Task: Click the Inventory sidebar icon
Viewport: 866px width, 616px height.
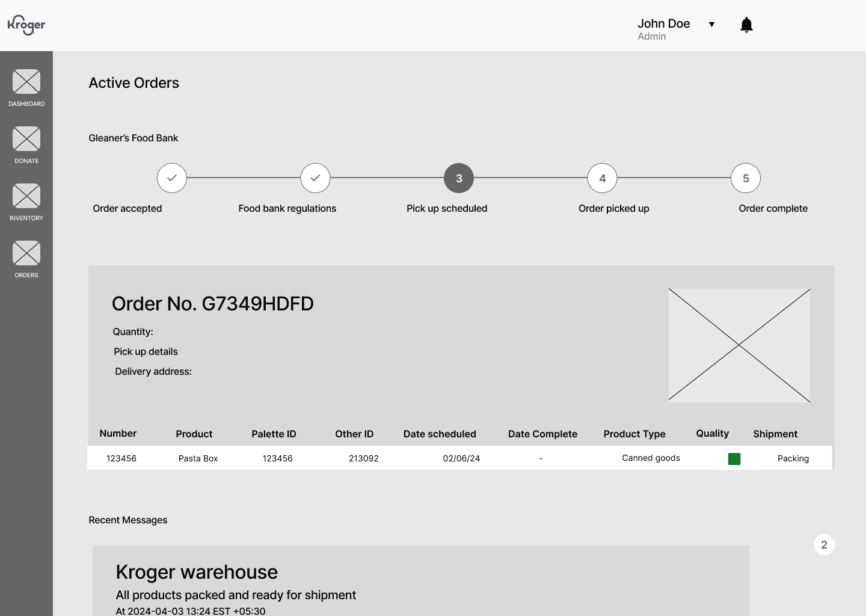Action: pyautogui.click(x=26, y=196)
